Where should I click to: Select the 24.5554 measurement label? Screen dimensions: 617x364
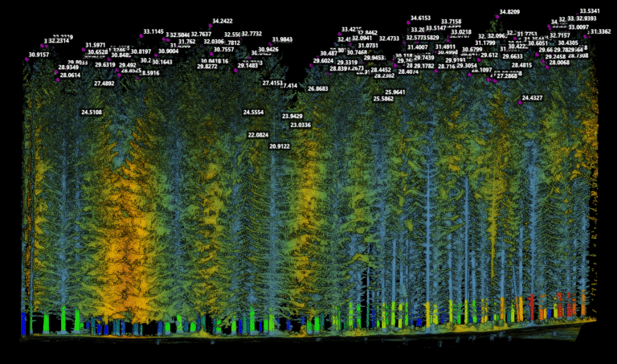pyautogui.click(x=253, y=112)
